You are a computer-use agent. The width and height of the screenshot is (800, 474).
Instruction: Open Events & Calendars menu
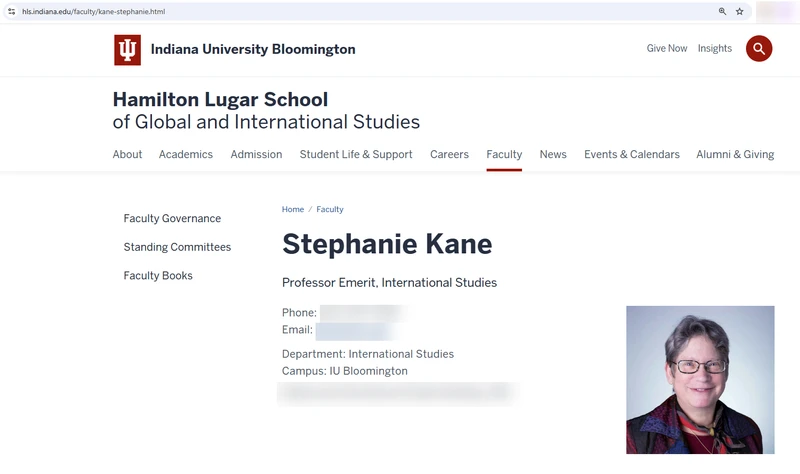click(x=632, y=154)
